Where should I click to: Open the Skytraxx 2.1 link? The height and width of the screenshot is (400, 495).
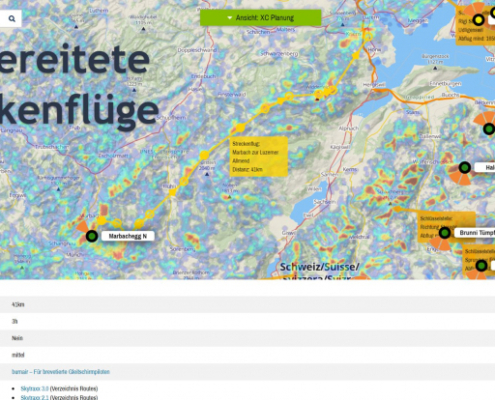[x=35, y=397]
